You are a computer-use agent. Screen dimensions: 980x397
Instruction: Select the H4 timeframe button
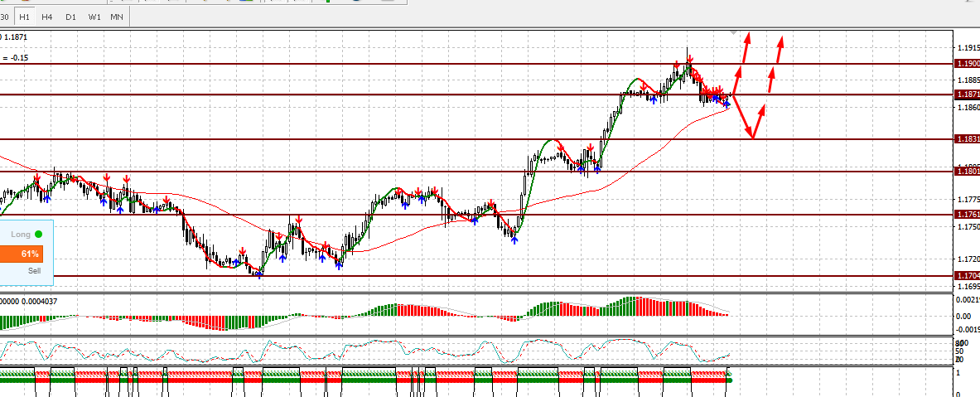47,16
